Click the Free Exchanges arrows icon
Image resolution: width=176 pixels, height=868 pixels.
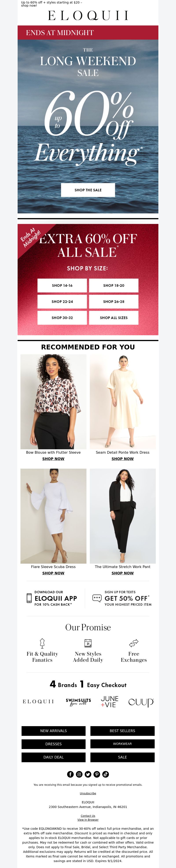coord(134,643)
